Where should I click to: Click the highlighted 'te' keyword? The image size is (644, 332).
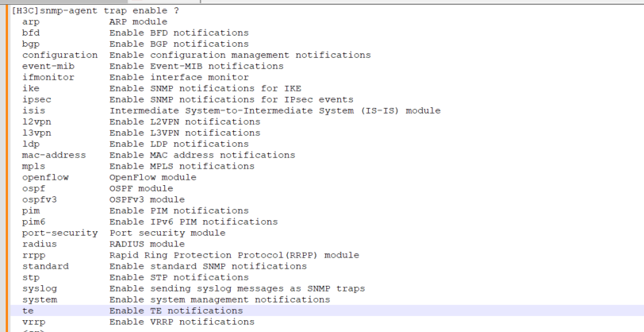[28, 311]
